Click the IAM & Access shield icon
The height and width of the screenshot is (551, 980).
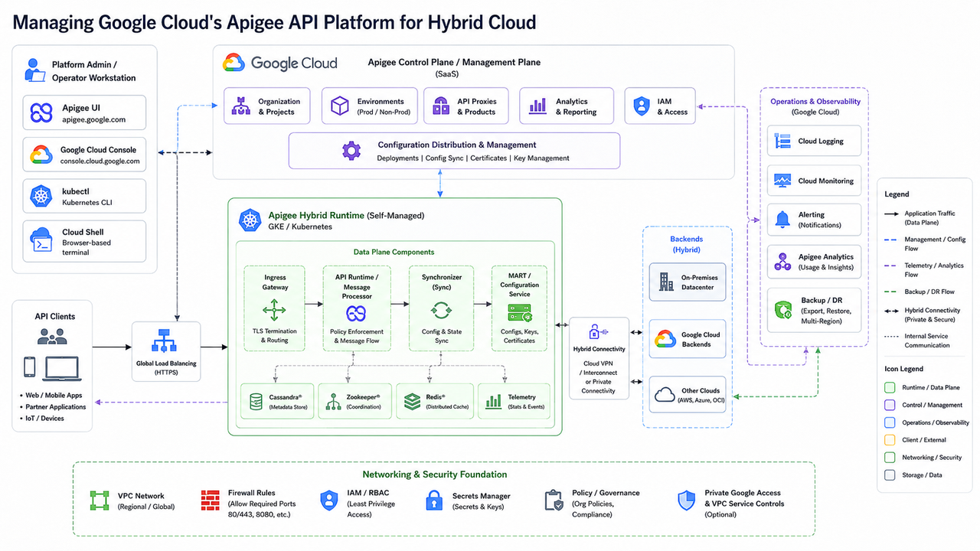pos(640,106)
